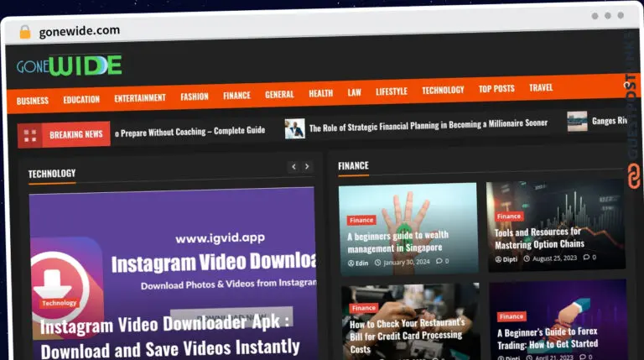644x360 pixels.
Task: Click the red Finance tag on restaurant bill post
Action: [363, 308]
